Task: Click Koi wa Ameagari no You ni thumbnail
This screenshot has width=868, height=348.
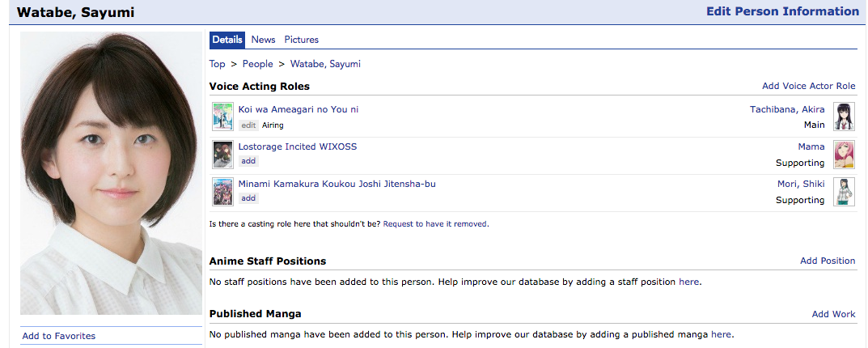Action: click(222, 117)
